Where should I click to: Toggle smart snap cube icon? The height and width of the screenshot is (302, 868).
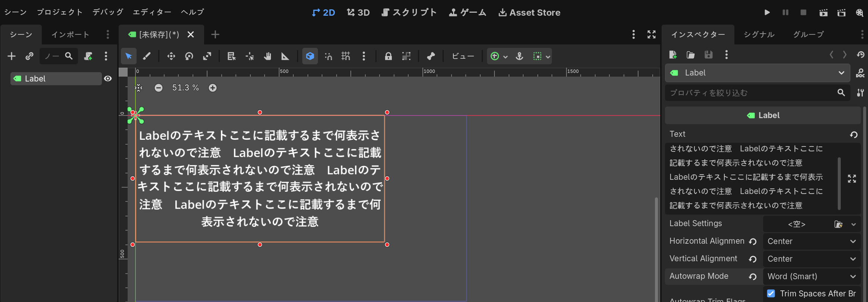coord(310,56)
